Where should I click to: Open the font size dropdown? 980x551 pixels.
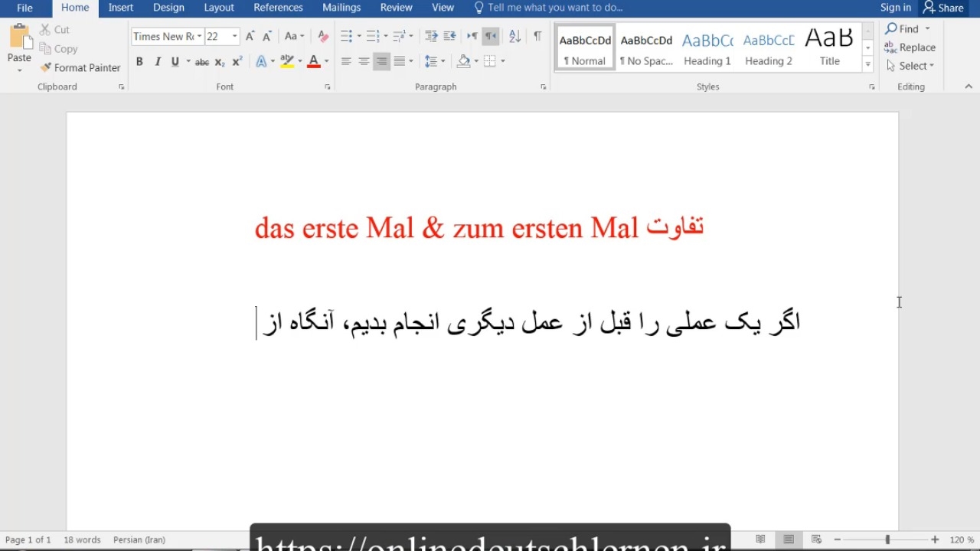[x=234, y=36]
